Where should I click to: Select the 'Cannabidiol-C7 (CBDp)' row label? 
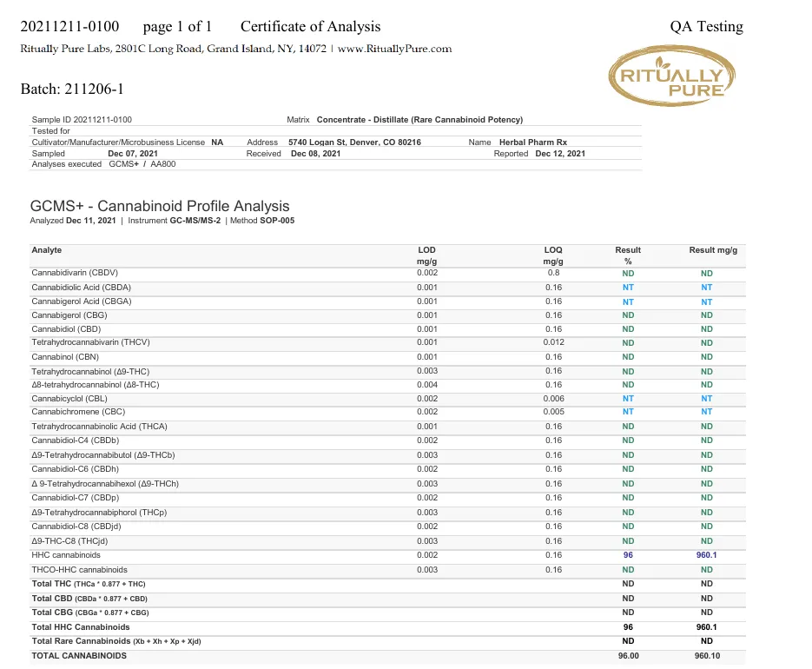tap(75, 498)
